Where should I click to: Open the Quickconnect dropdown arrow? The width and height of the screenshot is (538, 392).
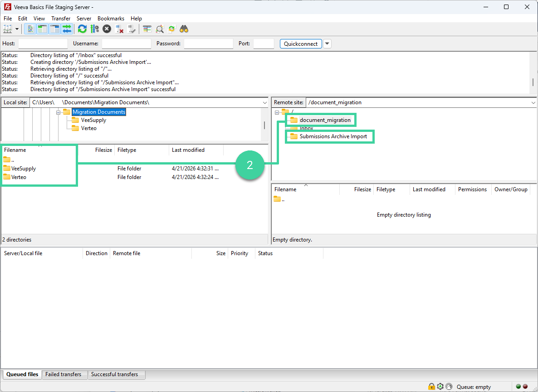pos(327,44)
